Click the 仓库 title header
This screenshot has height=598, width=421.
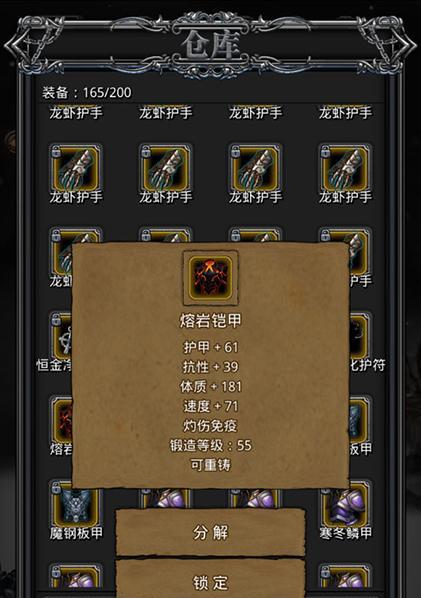coord(210,46)
